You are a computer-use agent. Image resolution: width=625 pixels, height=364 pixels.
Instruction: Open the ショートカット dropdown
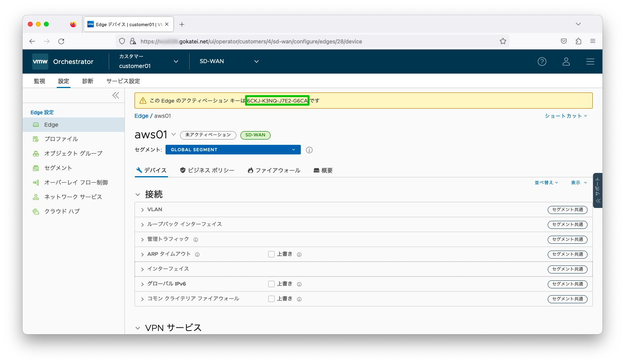(566, 116)
